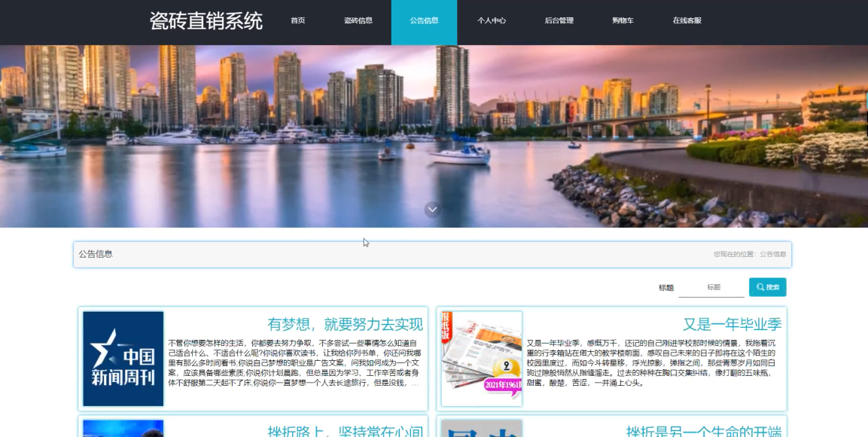Open the article 又是一年毕业季
868x437 pixels.
(732, 324)
